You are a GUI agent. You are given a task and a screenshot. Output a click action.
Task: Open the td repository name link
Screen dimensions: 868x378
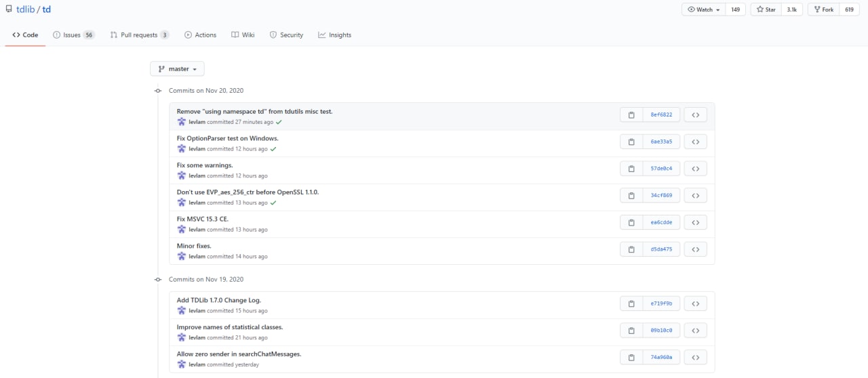(x=47, y=9)
